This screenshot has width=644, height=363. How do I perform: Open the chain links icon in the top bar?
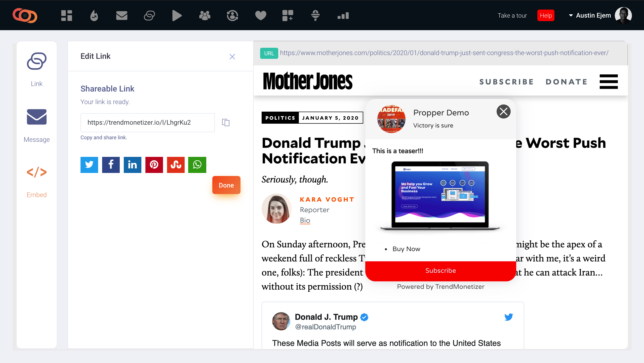pos(149,16)
